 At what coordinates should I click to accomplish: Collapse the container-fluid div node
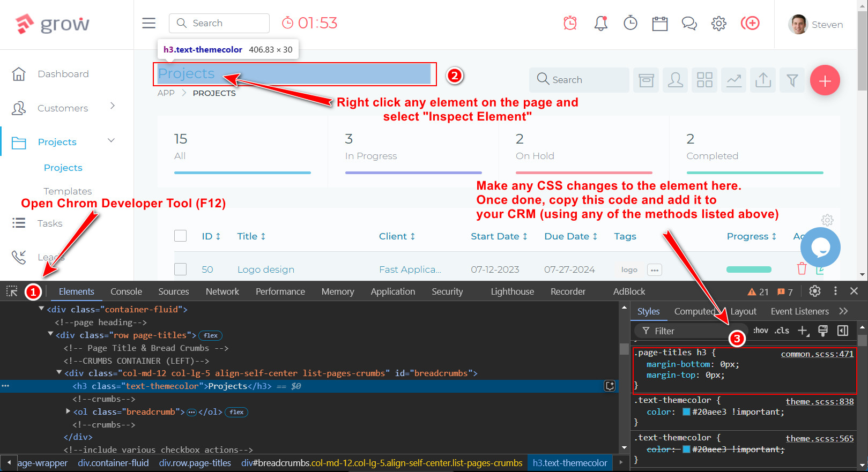pos(41,309)
